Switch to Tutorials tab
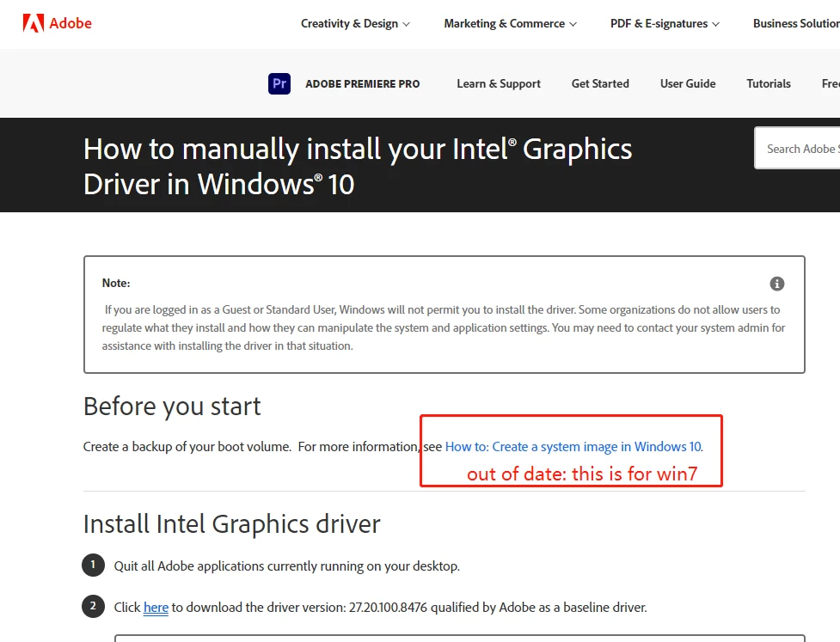The image size is (840, 642). click(769, 83)
